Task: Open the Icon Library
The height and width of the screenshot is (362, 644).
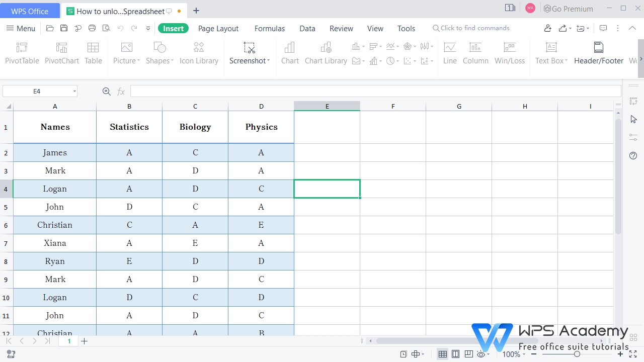Action: point(198,52)
